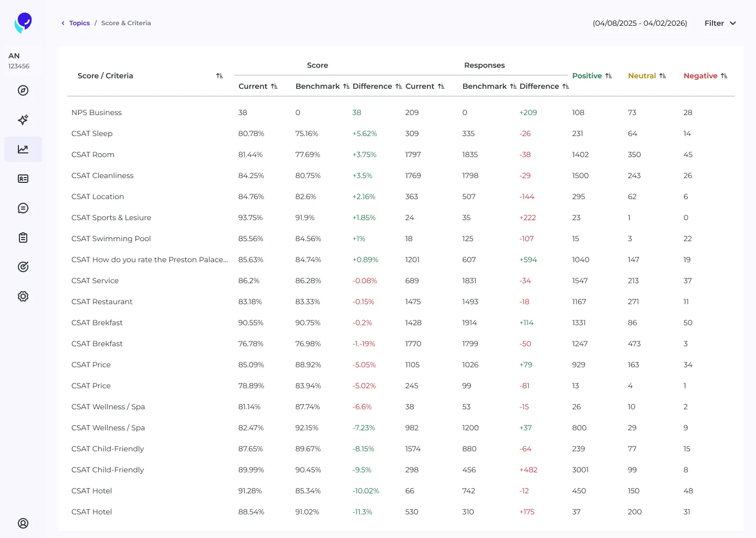Open the user profile icon at bottom
The image size is (756, 538).
coord(23,523)
